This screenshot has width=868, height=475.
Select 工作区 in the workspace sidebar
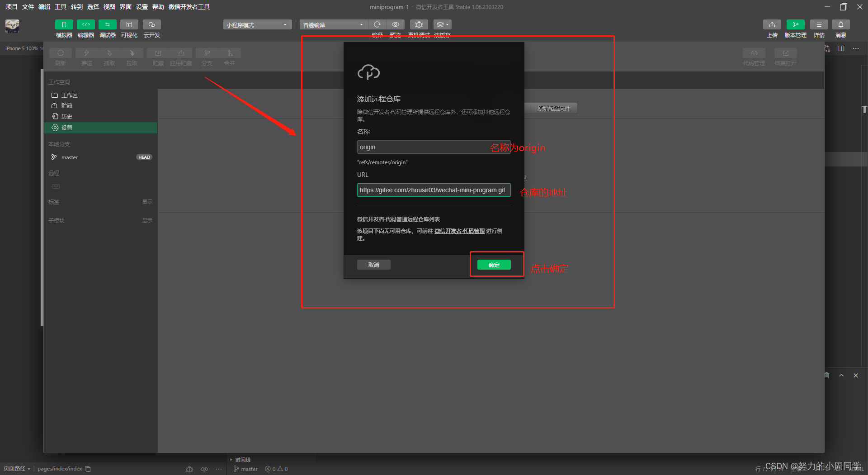(x=100, y=95)
